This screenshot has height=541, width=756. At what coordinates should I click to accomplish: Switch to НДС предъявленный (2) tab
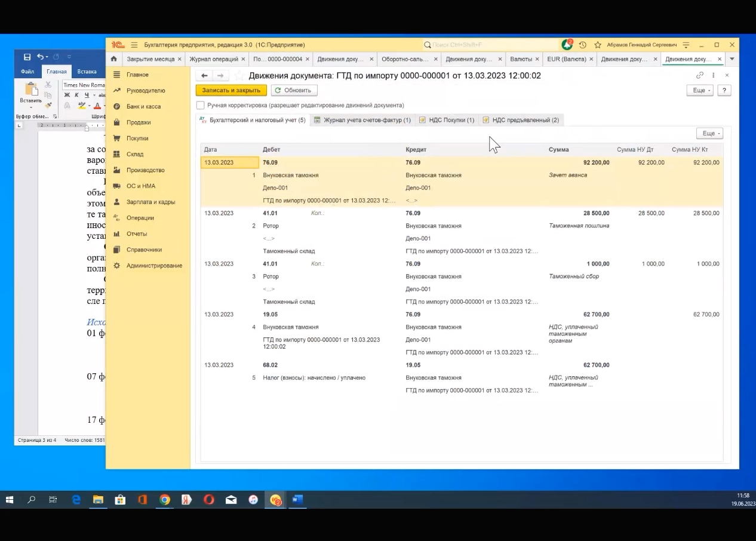(520, 120)
